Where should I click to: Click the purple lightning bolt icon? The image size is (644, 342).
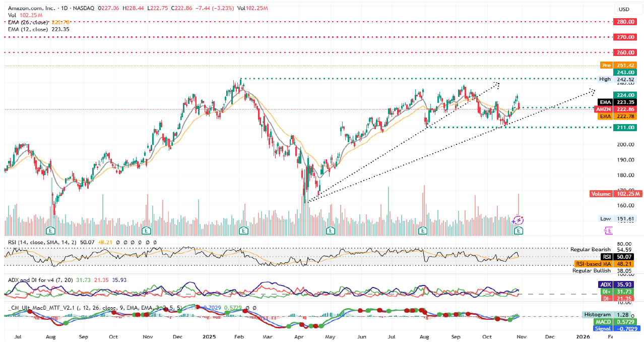point(518,220)
